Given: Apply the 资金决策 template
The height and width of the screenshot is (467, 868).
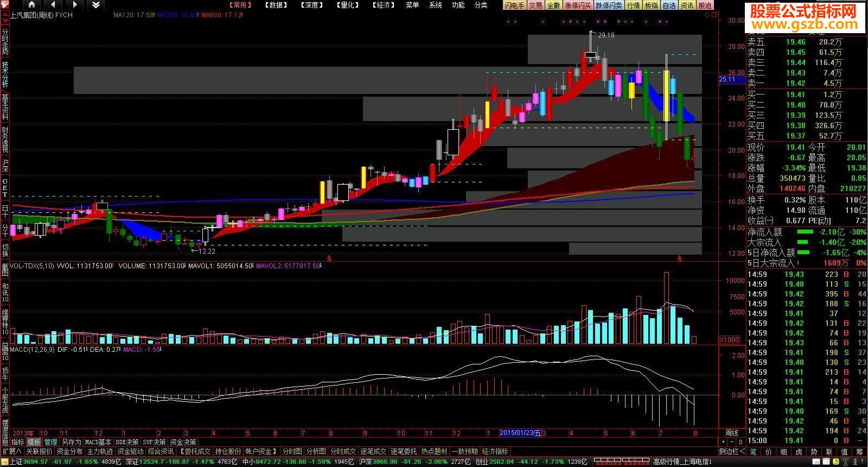Looking at the screenshot, I should point(183,442).
